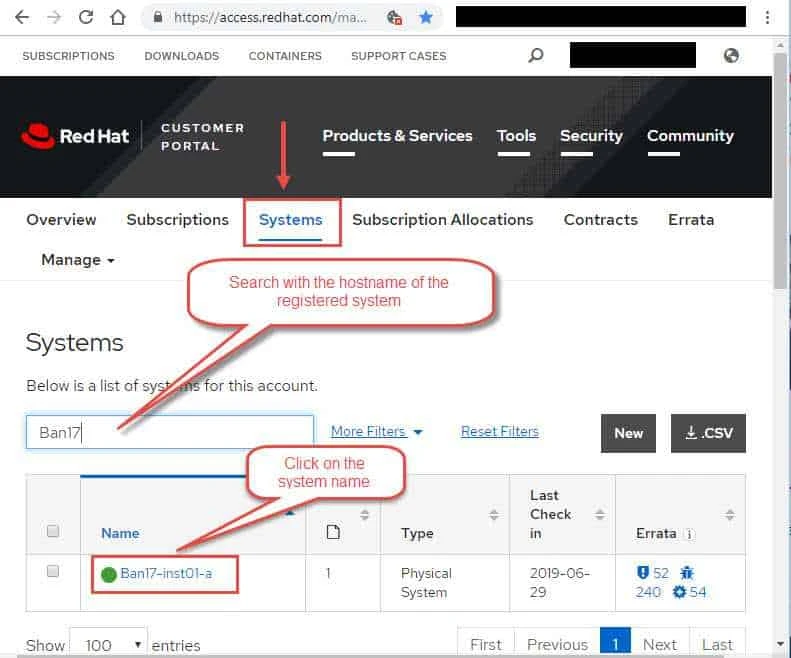Screen dimensions: 791x658
Task: Click the security advisory shield icon with count 52
Action: (x=642, y=573)
